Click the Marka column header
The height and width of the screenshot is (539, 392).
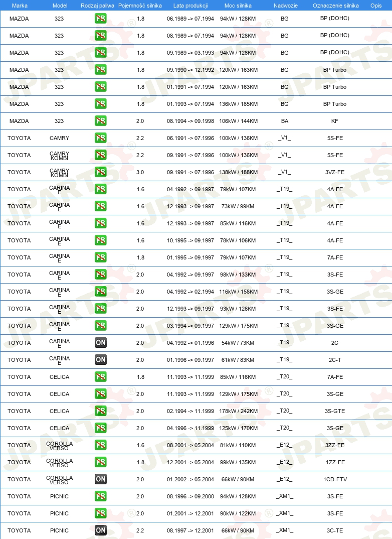[20, 6]
